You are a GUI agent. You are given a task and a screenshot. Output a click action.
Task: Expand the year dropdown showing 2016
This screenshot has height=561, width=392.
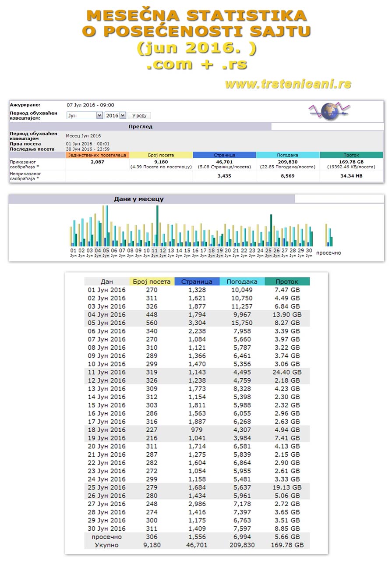[x=115, y=115]
